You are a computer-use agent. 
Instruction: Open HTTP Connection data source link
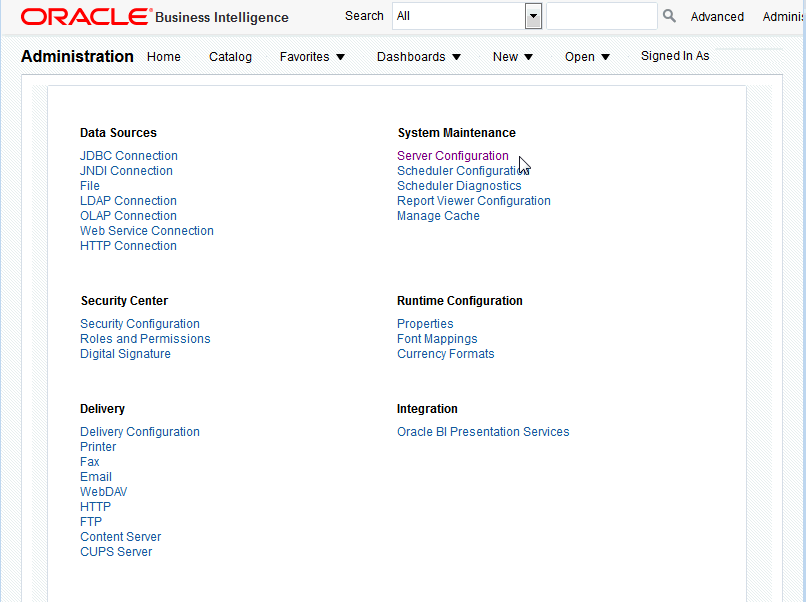[128, 246]
